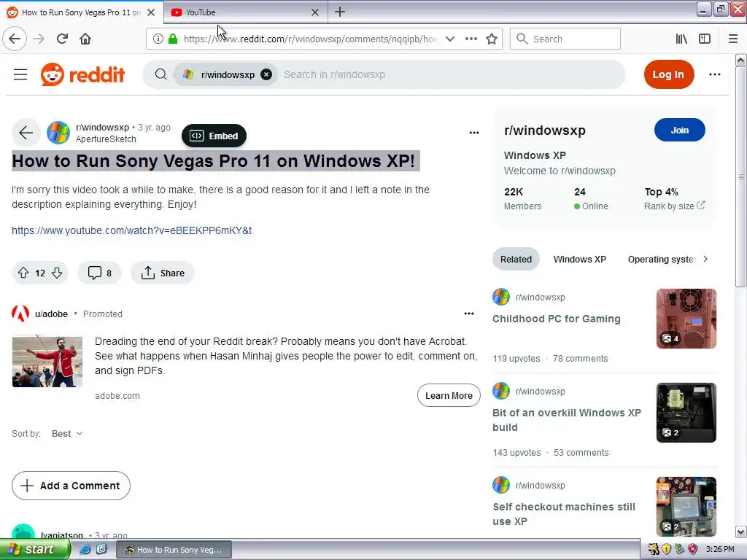The height and width of the screenshot is (560, 747).
Task: Select the Operating system topic tab
Action: [661, 259]
